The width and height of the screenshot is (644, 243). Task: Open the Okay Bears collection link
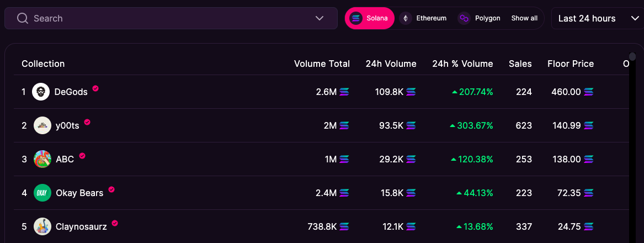click(79, 193)
